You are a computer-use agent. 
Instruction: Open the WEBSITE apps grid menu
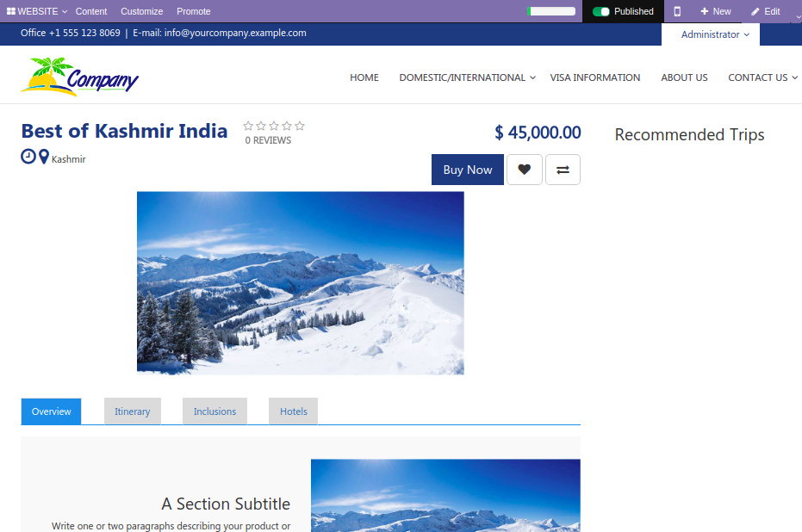click(x=37, y=11)
